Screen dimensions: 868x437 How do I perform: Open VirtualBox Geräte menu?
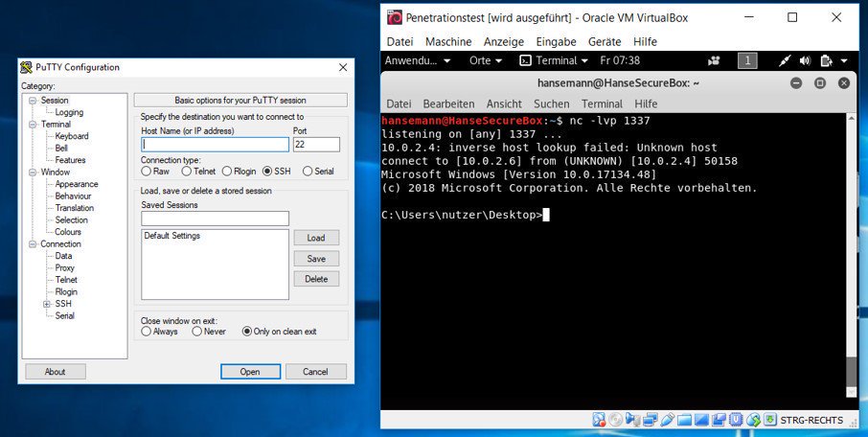click(x=605, y=42)
